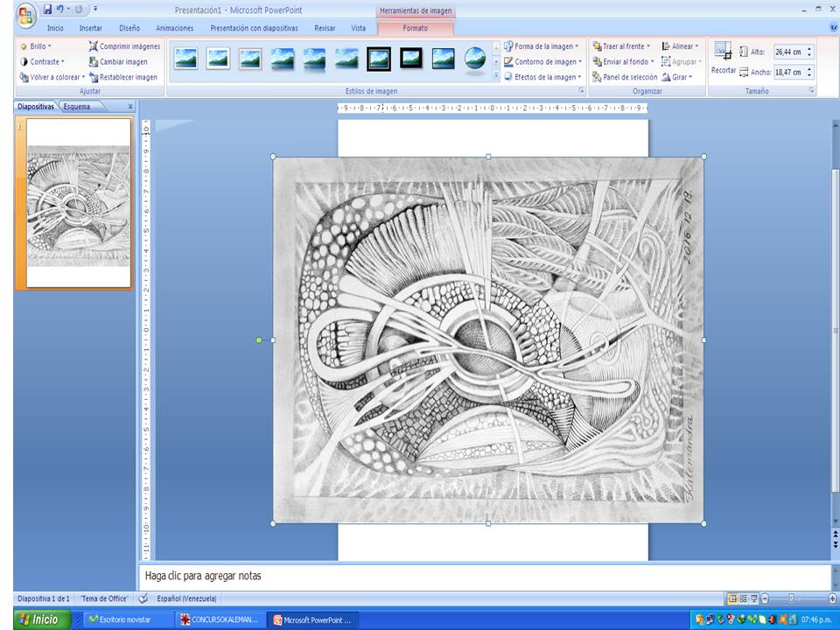The image size is (840, 630).
Task: Choose the oval picture style thumbnail
Action: pos(475,59)
